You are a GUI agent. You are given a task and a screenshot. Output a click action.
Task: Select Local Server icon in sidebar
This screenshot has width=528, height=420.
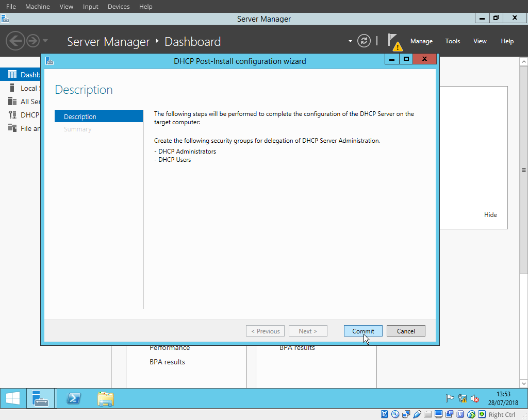tap(12, 88)
